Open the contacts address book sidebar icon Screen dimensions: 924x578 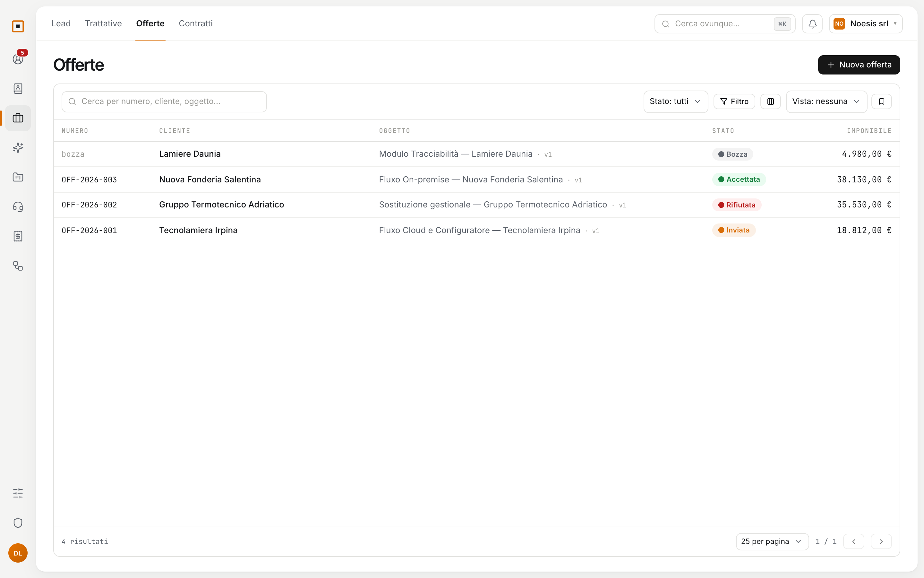click(x=18, y=89)
